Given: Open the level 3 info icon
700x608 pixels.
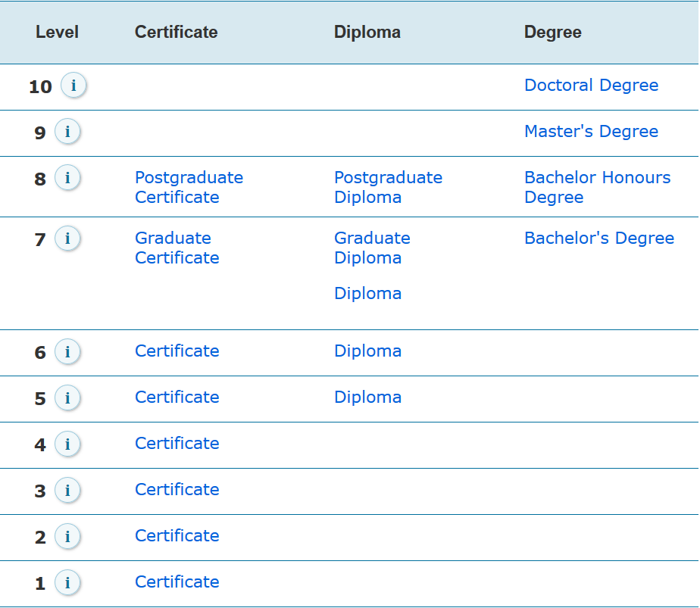Looking at the screenshot, I should [67, 490].
